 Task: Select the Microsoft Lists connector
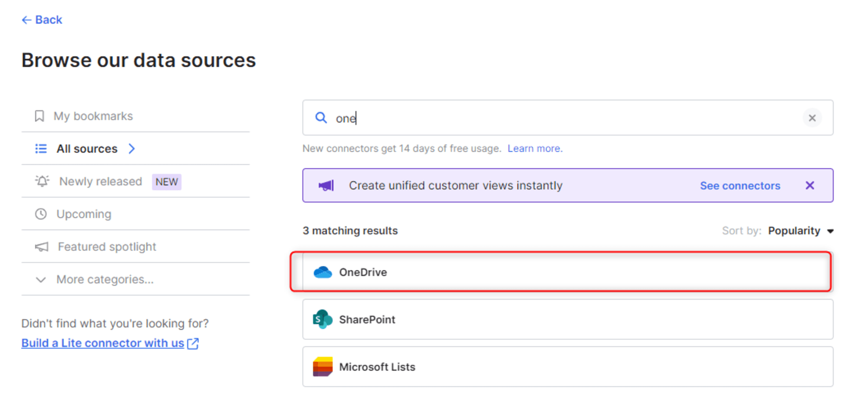tap(568, 367)
